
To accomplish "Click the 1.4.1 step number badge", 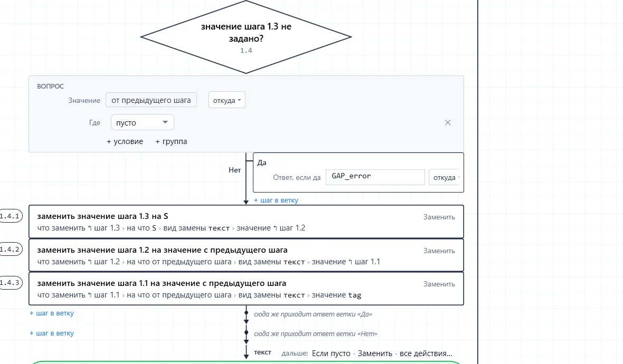I will point(10,216).
